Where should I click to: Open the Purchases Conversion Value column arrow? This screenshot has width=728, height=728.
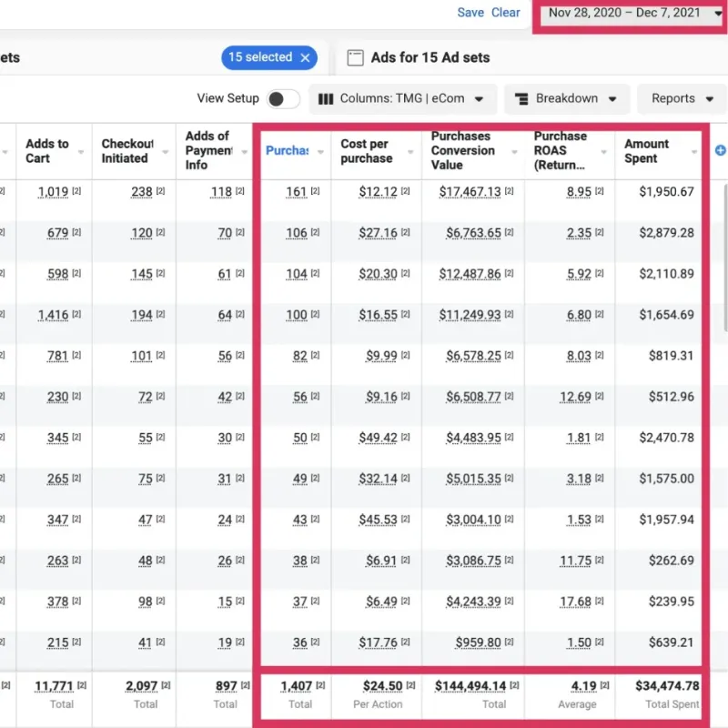point(514,152)
